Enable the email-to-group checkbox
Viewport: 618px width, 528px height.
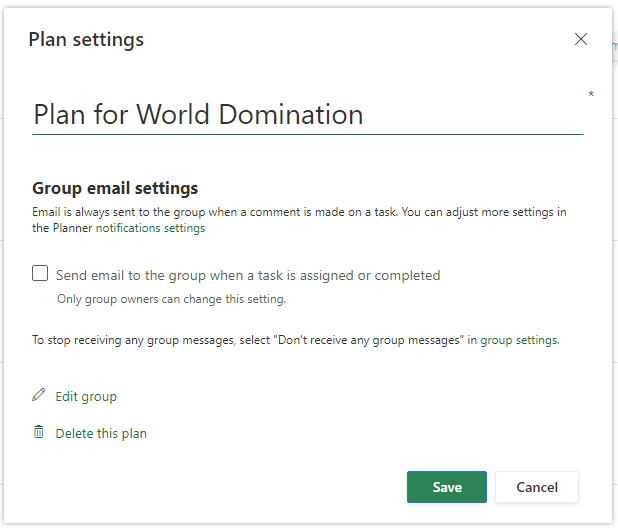(40, 274)
